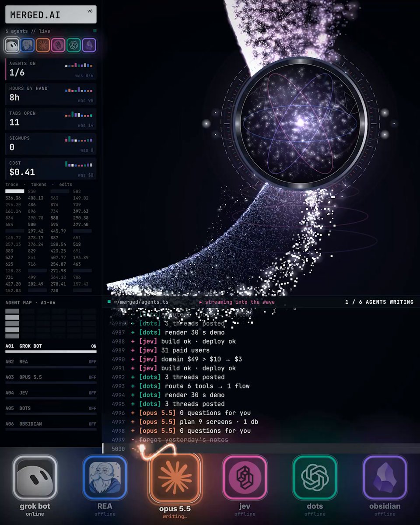Toggle the OFF status for A06 OBSIDIAN
Screen dimensions: 420x525
pyautogui.click(x=93, y=424)
